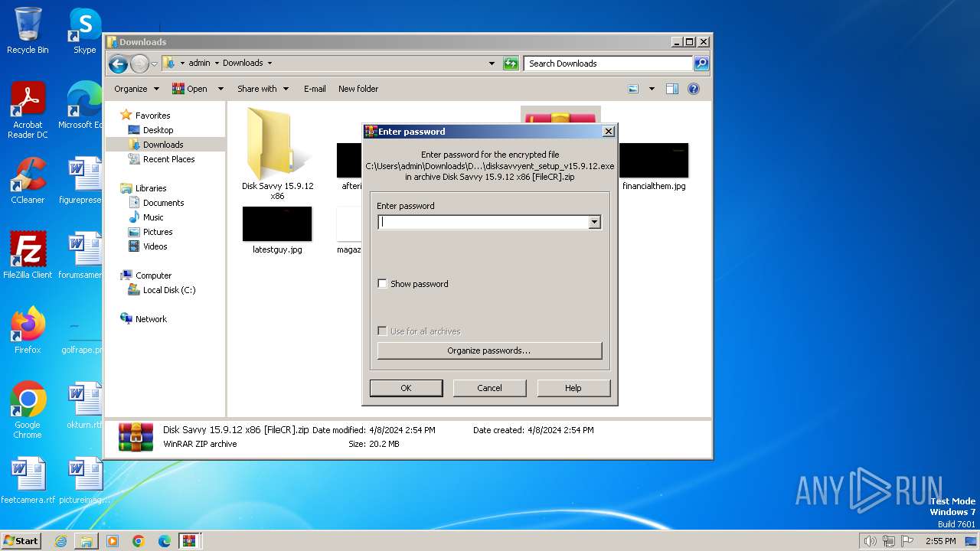Open Explorer help question-mark icon
Viewport: 980px width, 551px height.
click(694, 89)
